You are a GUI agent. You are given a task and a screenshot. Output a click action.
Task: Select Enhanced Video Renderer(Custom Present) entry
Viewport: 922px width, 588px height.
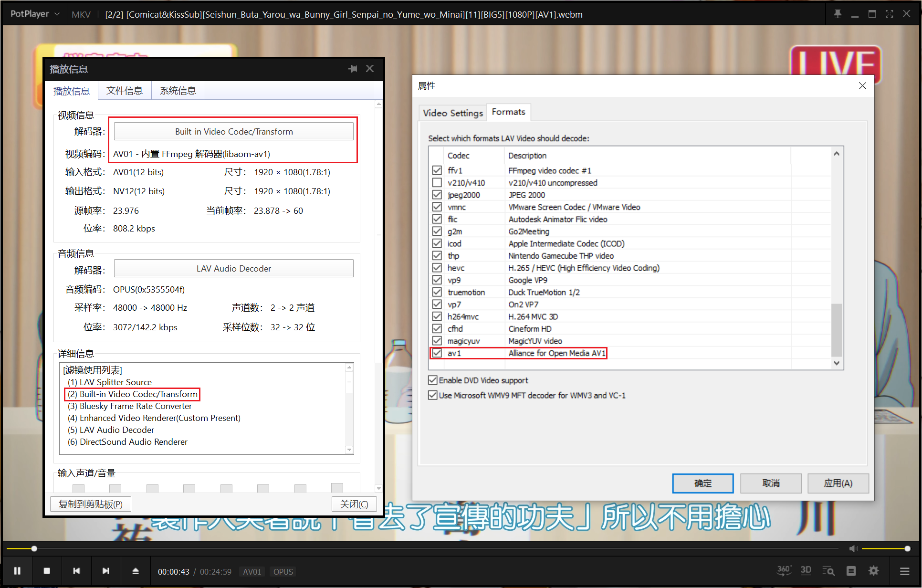[x=154, y=418]
